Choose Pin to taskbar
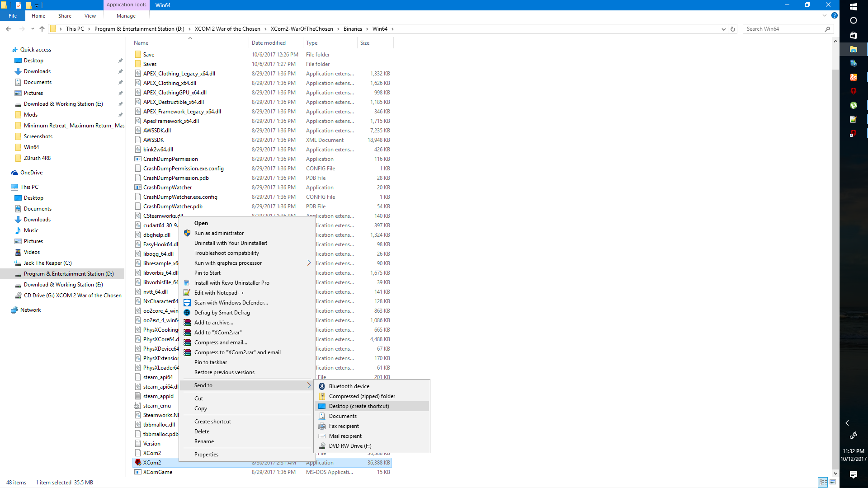 tap(211, 362)
